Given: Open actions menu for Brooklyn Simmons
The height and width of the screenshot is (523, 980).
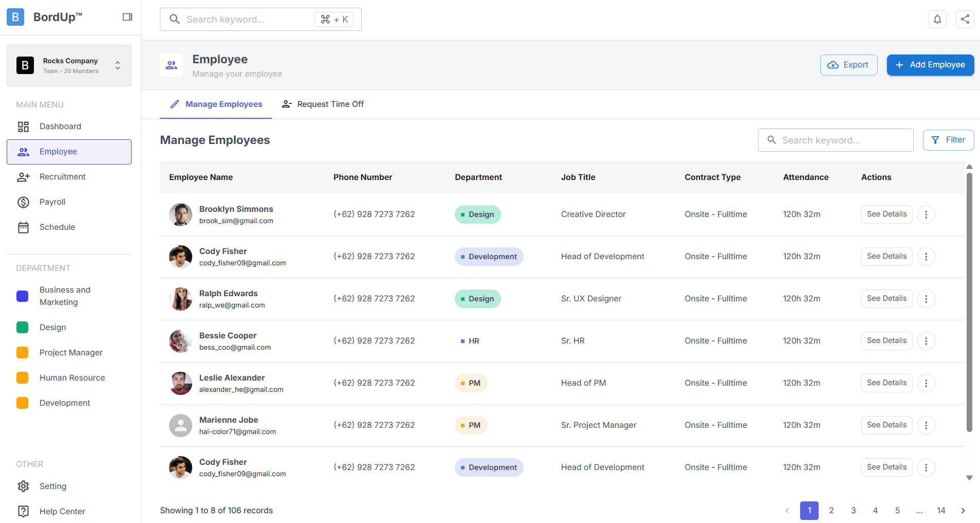Looking at the screenshot, I should pos(926,214).
